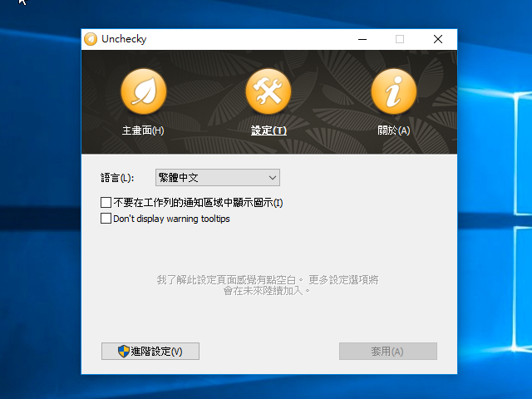Click the Unchecky logo in the title bar
This screenshot has width=532, height=399.
[91, 39]
